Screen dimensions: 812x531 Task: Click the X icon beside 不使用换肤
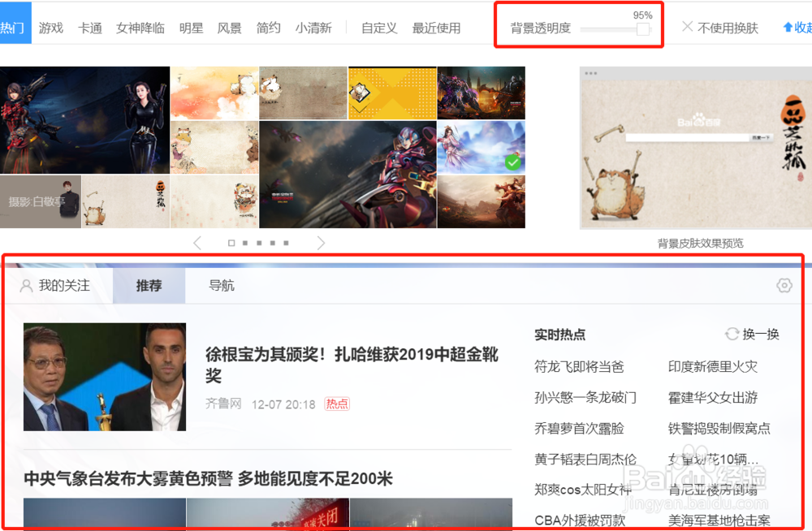point(687,27)
